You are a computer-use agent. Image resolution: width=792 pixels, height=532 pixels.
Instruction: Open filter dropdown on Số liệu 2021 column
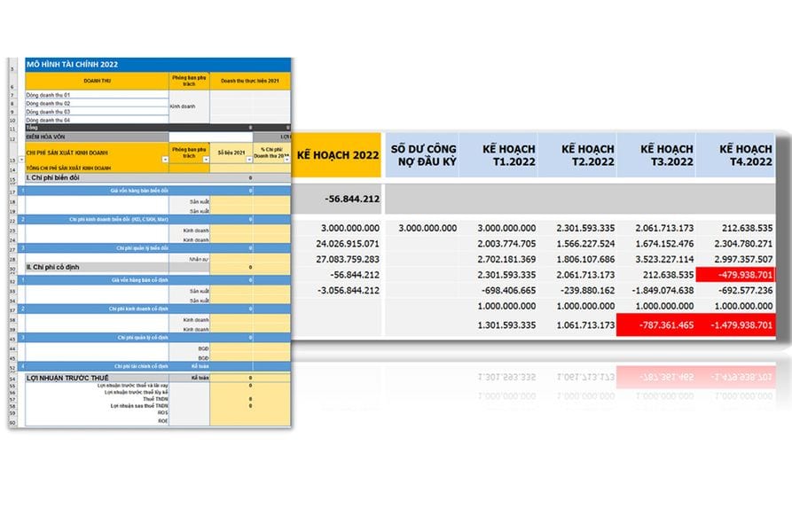click(x=248, y=160)
